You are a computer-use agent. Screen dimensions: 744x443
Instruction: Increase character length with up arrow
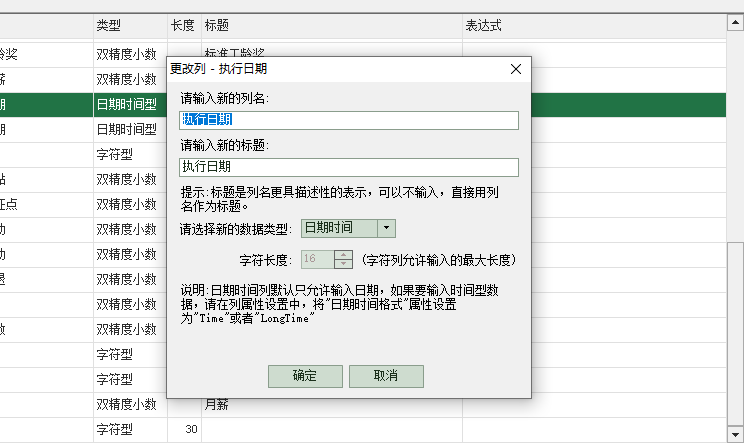pos(344,254)
